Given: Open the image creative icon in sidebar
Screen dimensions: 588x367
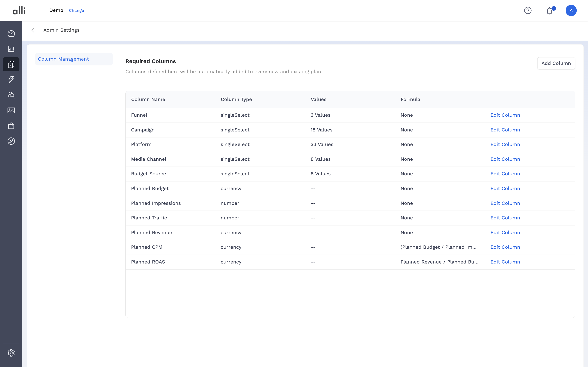Looking at the screenshot, I should pyautogui.click(x=11, y=110).
